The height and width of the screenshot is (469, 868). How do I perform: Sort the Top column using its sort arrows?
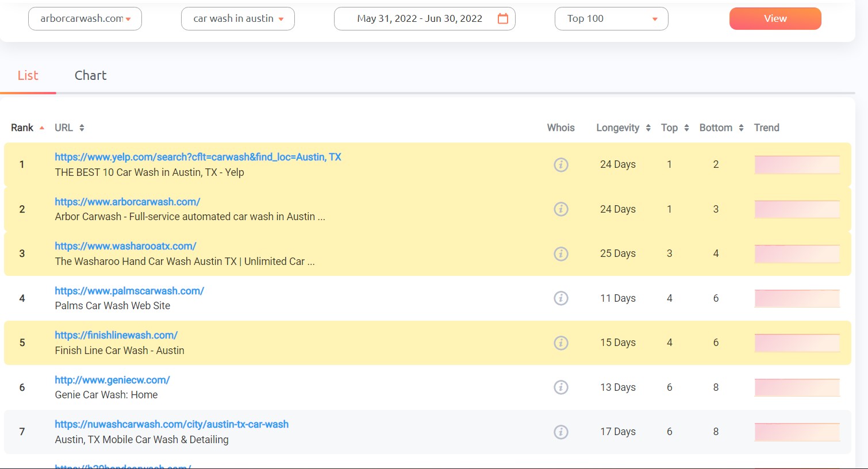(686, 128)
